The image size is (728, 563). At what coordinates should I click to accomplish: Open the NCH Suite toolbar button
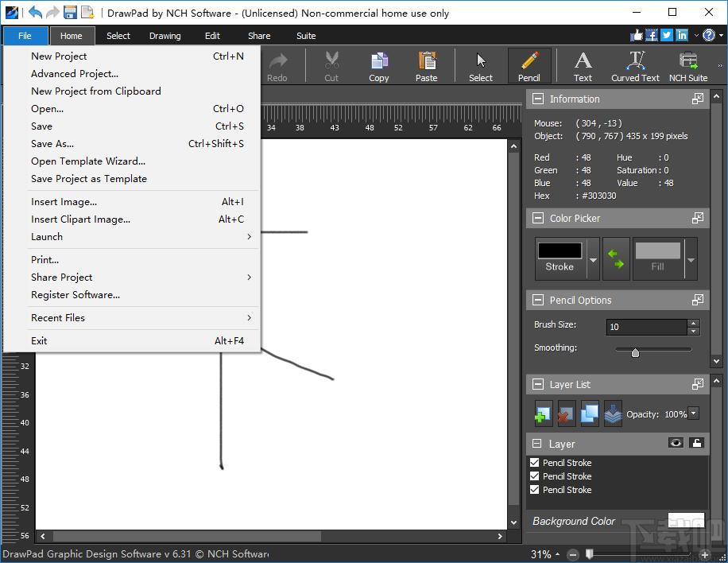pyautogui.click(x=688, y=66)
